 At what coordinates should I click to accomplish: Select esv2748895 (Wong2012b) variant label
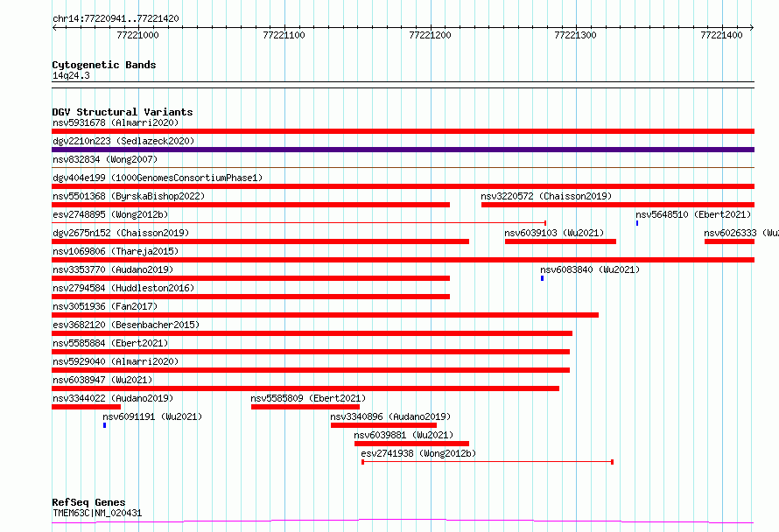point(110,214)
